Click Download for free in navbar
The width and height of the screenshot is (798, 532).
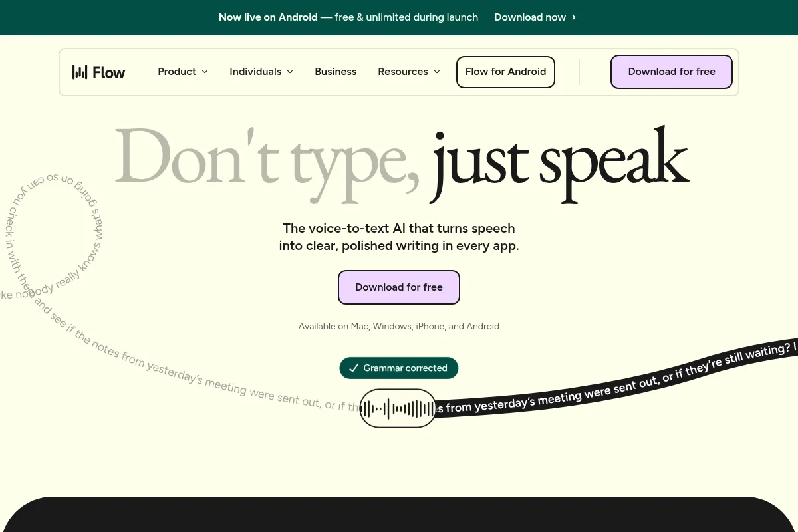672,72
